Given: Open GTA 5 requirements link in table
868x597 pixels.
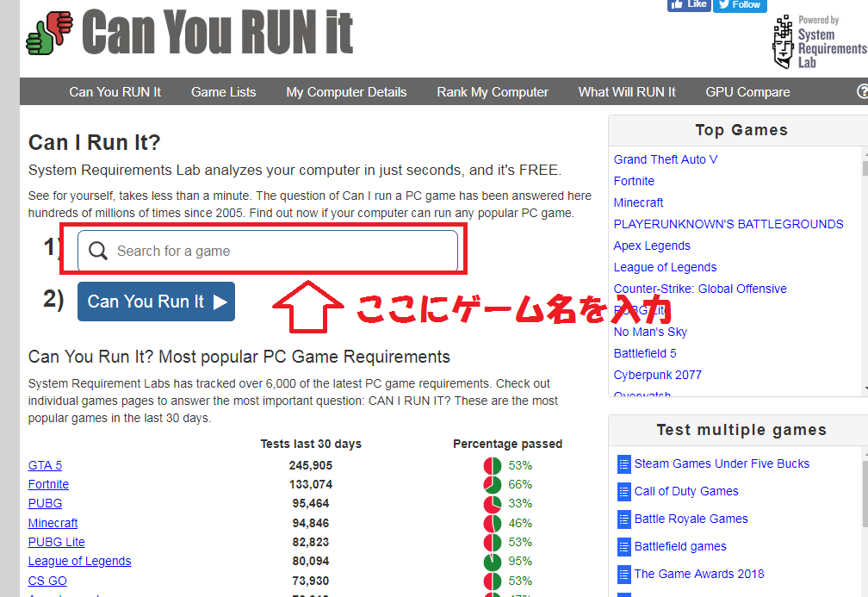Looking at the screenshot, I should click(x=46, y=466).
